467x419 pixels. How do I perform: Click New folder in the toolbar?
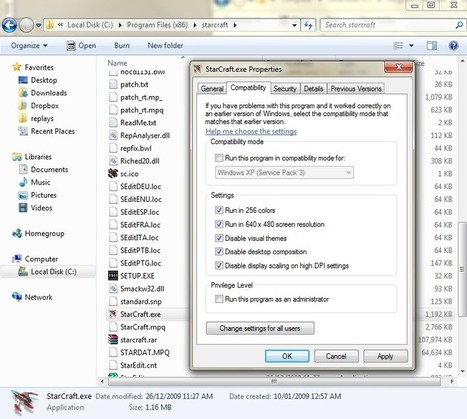coord(165,46)
